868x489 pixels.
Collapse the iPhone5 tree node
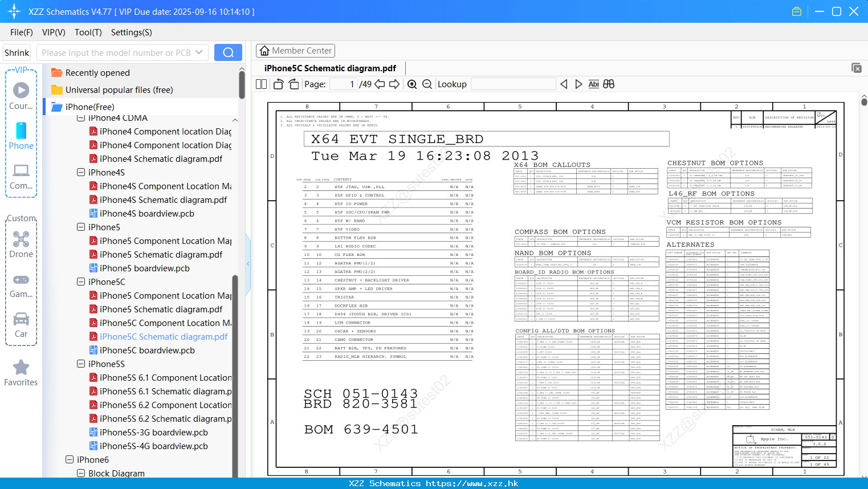81,227
